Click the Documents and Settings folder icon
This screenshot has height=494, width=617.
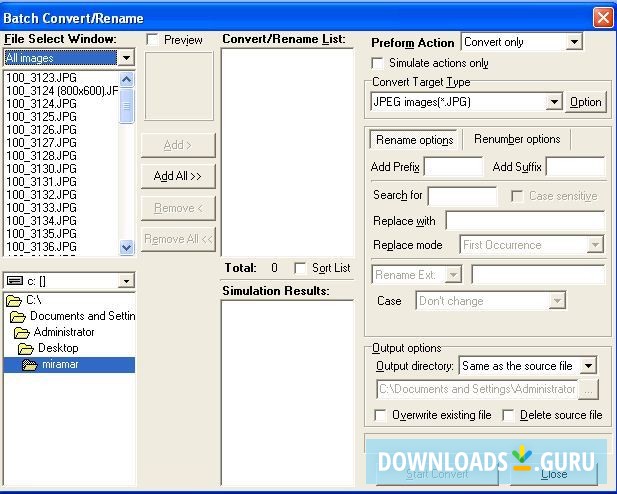coord(18,317)
